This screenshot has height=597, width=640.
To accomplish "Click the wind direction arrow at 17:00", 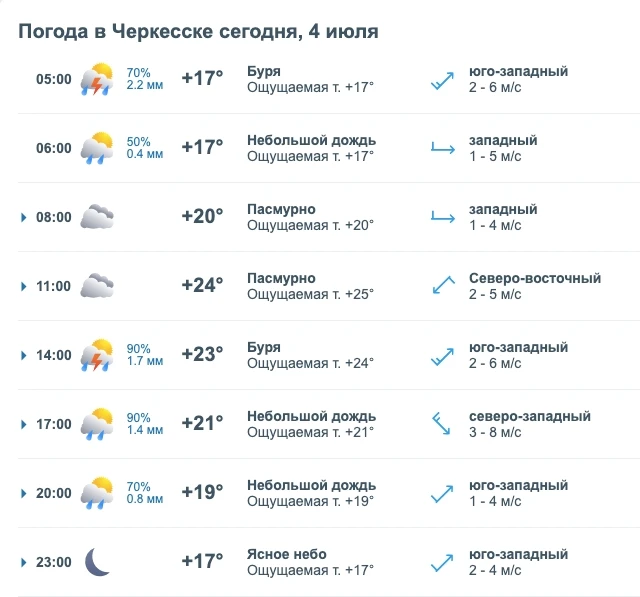I will tap(442, 424).
